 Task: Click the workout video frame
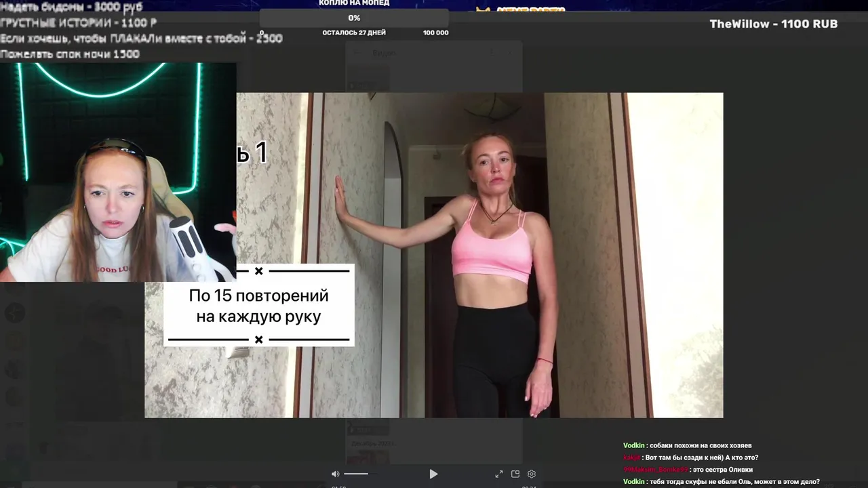click(x=434, y=255)
